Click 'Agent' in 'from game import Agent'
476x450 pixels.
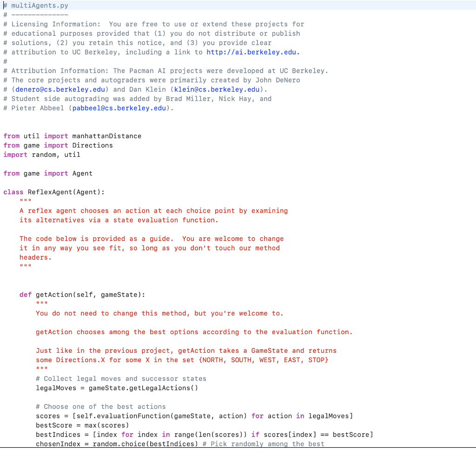(82, 174)
